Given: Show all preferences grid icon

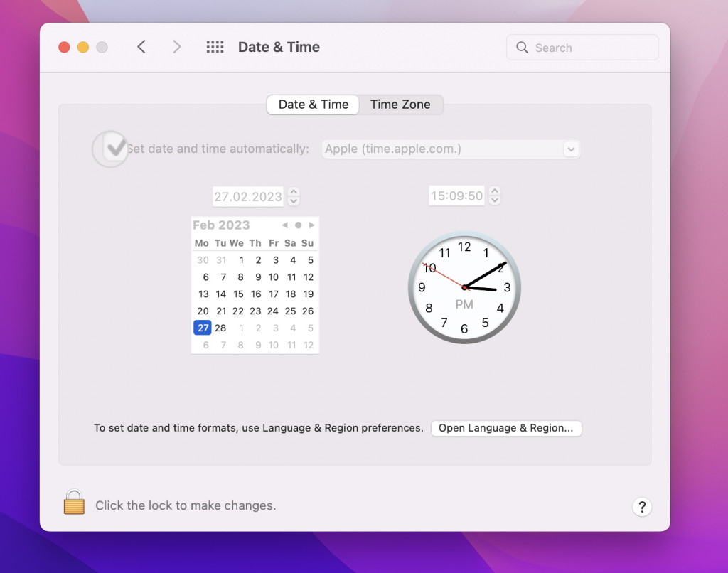Looking at the screenshot, I should click(215, 47).
